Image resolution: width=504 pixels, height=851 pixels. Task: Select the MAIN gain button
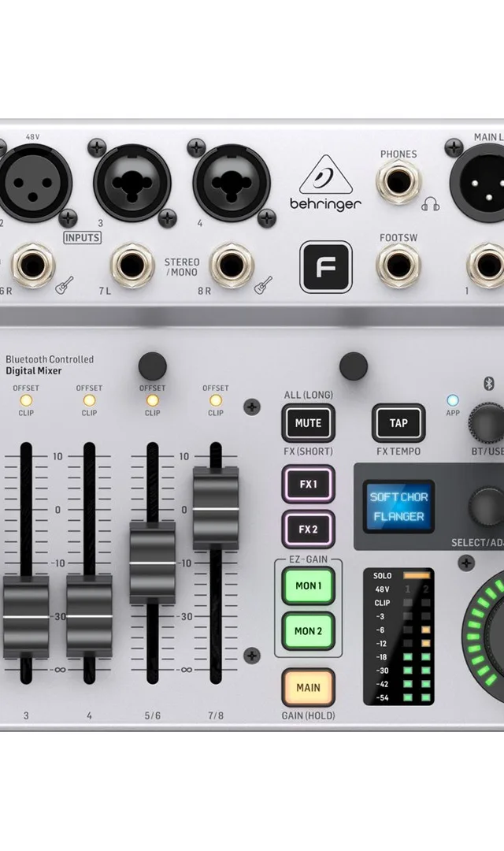pos(308,688)
